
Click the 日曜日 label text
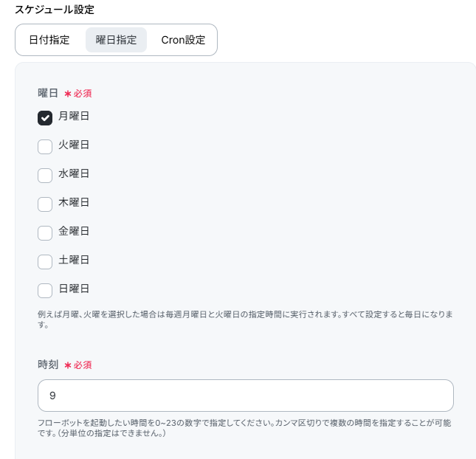pos(74,289)
